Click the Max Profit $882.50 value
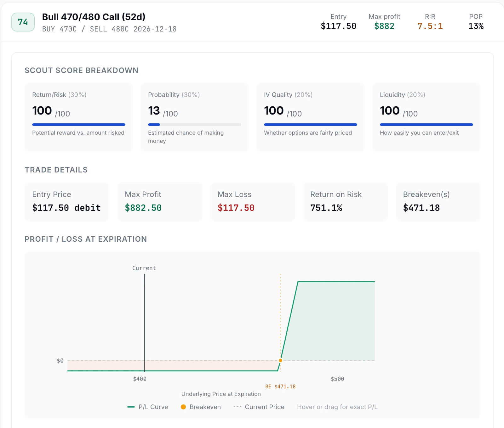 143,208
